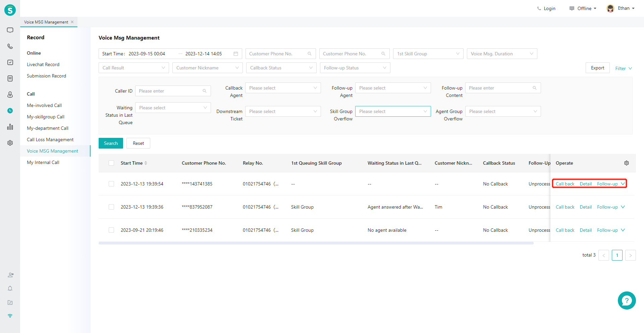Open the 1st Skill Group dropdown
Image resolution: width=644 pixels, height=333 pixels.
pyautogui.click(x=428, y=54)
